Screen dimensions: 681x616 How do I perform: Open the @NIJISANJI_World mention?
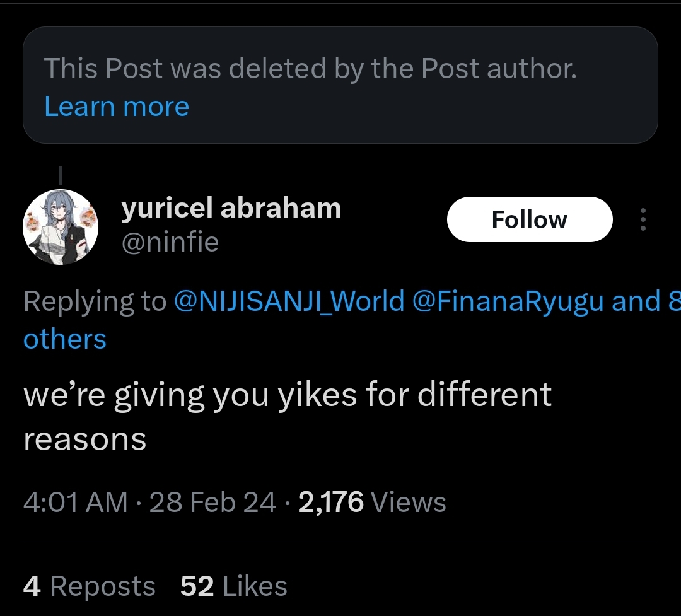coord(289,301)
